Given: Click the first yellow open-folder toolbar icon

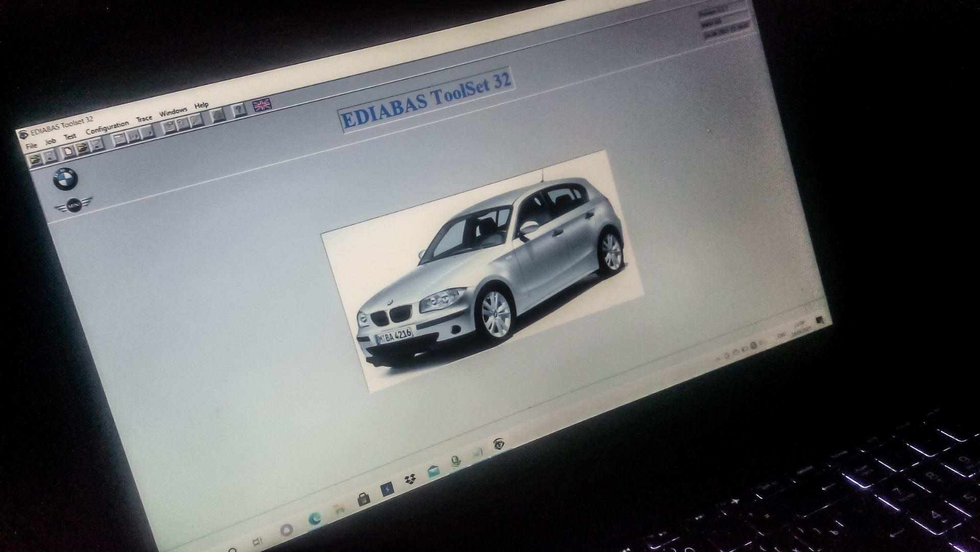Looking at the screenshot, I should click(35, 159).
